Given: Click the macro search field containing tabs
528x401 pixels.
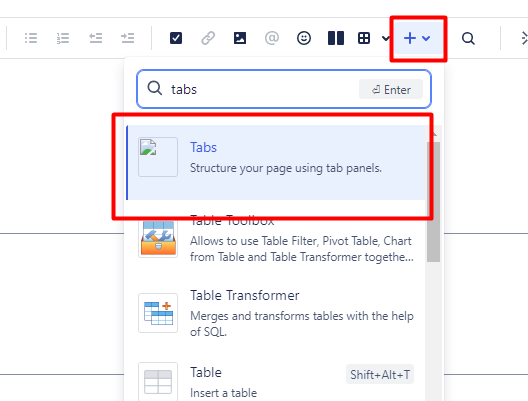Looking at the screenshot, I should tap(284, 89).
